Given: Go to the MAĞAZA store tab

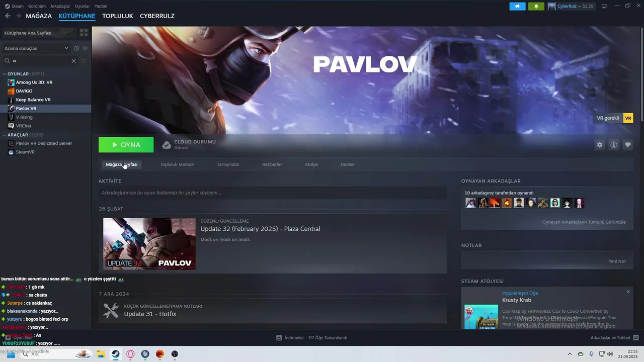Looking at the screenshot, I should click(39, 16).
